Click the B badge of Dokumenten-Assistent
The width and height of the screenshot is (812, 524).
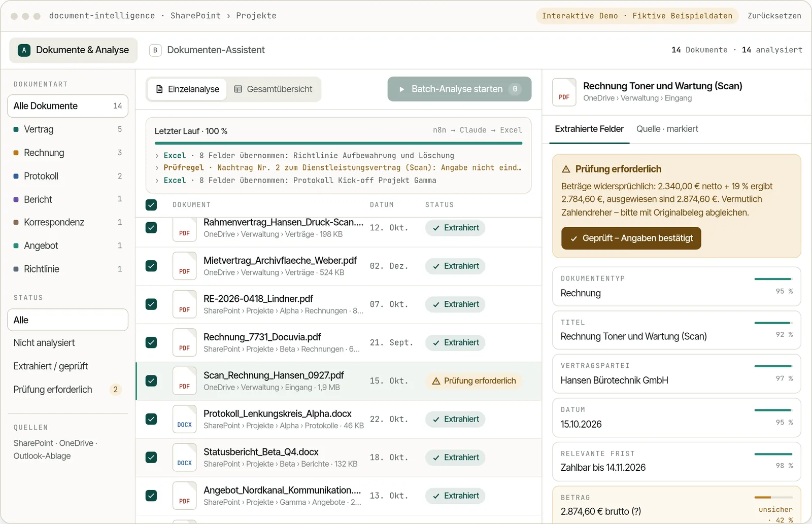coord(155,50)
